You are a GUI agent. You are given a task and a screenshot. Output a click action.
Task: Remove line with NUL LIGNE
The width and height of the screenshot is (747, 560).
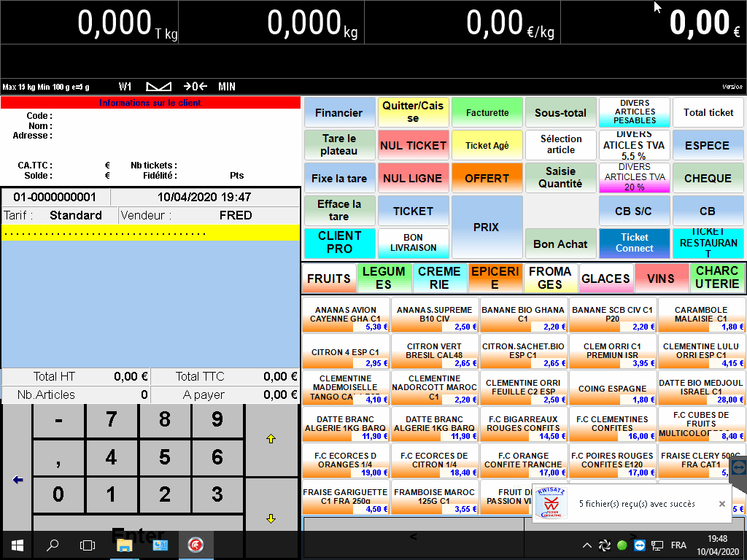click(413, 178)
